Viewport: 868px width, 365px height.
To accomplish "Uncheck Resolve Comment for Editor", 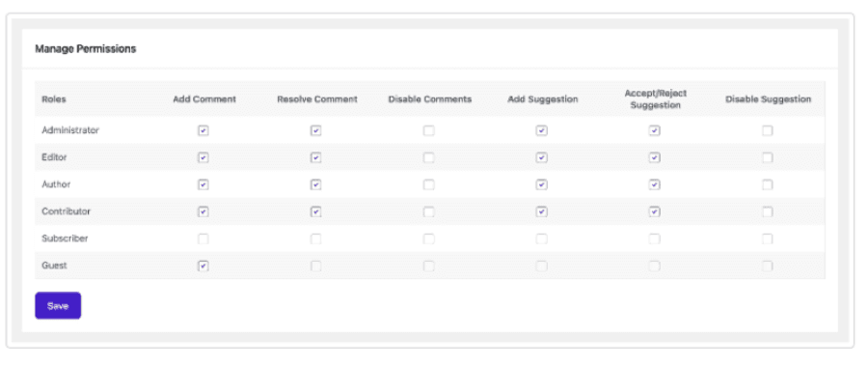I will (315, 157).
